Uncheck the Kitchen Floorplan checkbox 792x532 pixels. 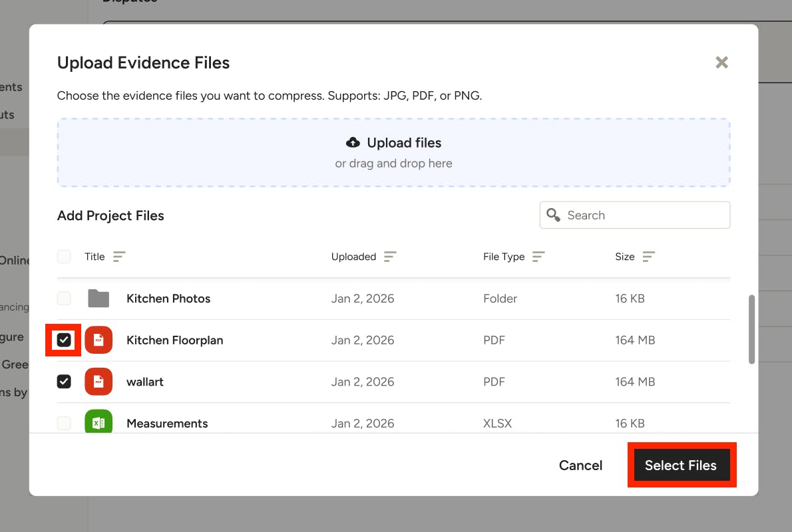coord(64,340)
